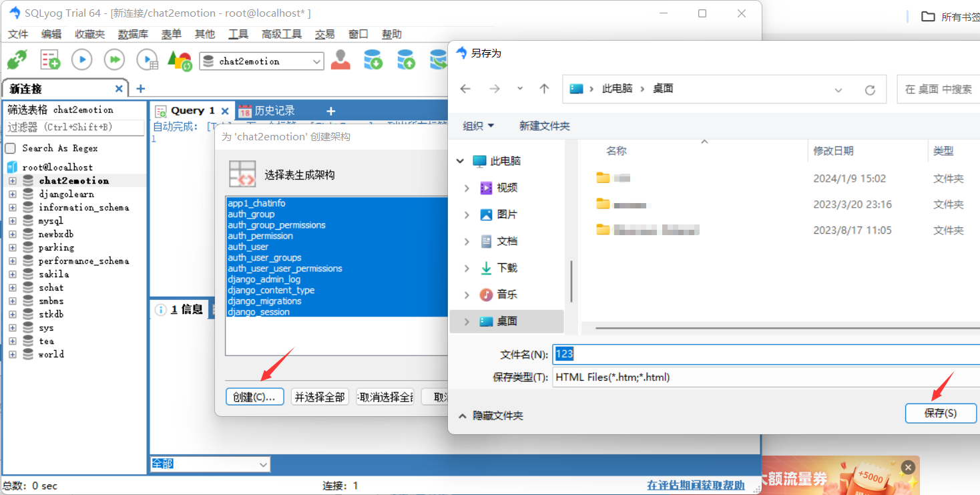Click the 文件名 input field
The image size is (980, 495).
[766, 354]
